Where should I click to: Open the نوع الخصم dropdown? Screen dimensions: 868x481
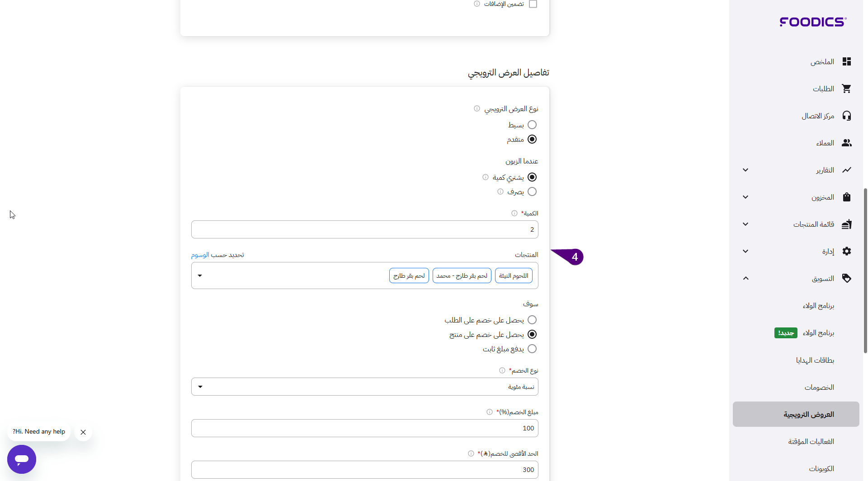364,387
